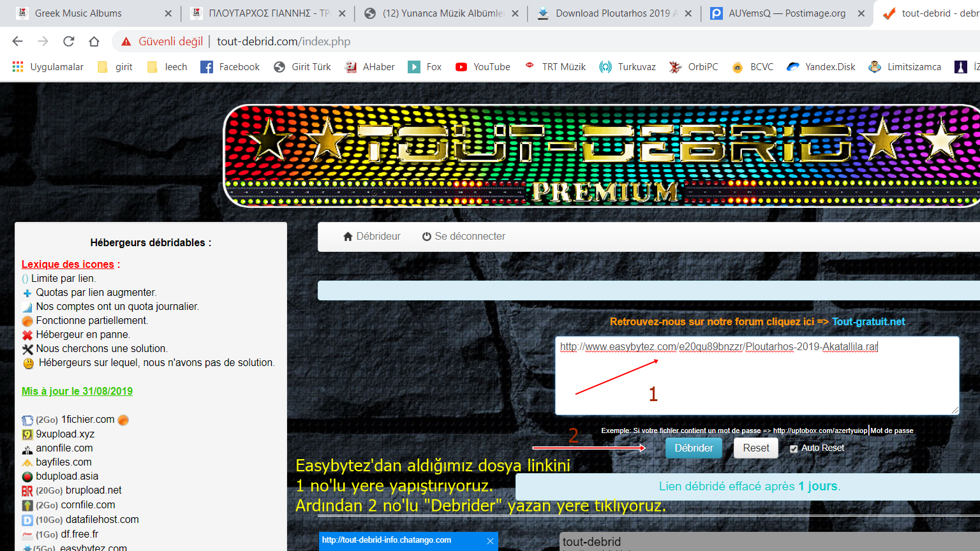This screenshot has height=551, width=980.
Task: Close the Greek Music Albums tab
Action: pos(168,13)
